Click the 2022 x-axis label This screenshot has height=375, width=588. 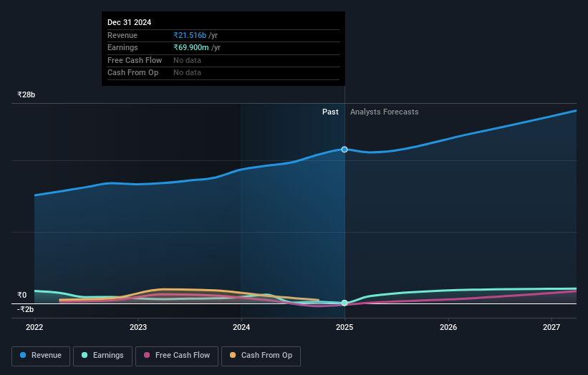(x=34, y=327)
